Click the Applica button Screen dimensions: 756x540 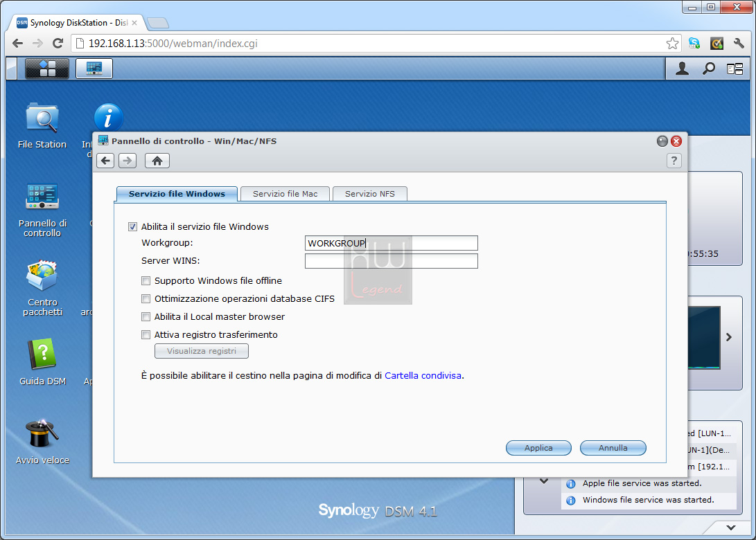[538, 447]
